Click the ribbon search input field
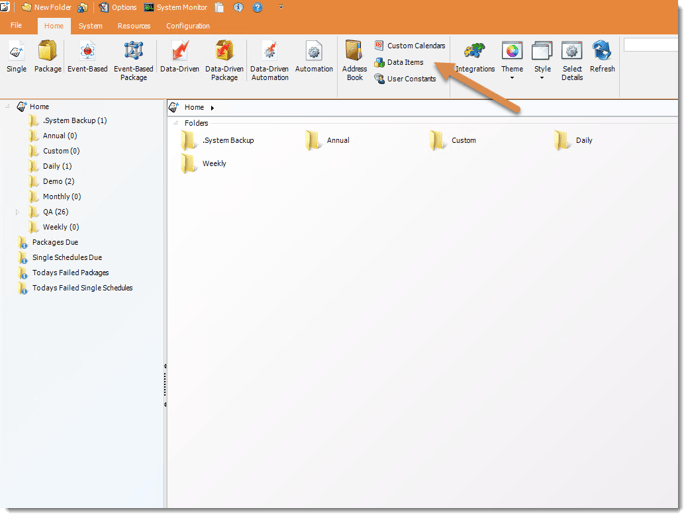Viewport: 688px width, 518px height. (x=651, y=45)
